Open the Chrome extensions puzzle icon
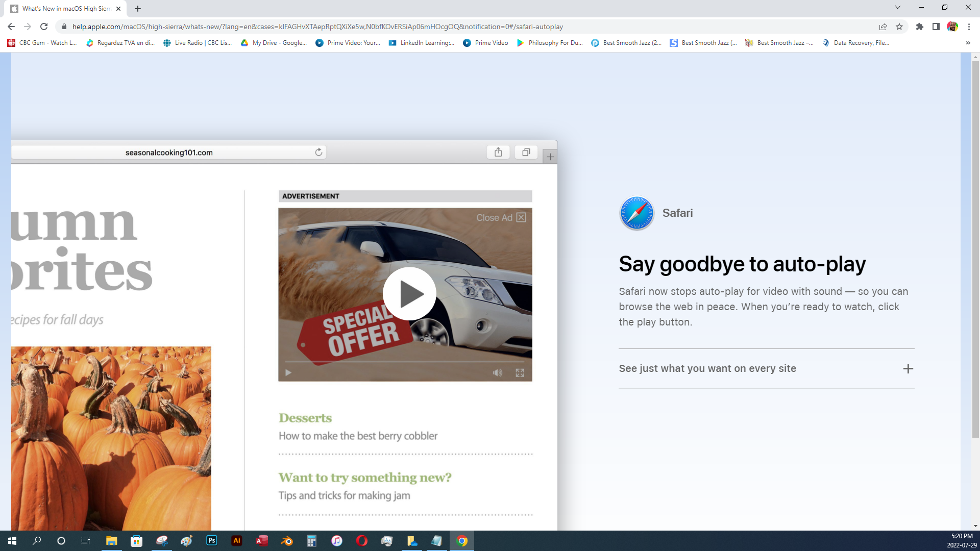 pos(919,27)
